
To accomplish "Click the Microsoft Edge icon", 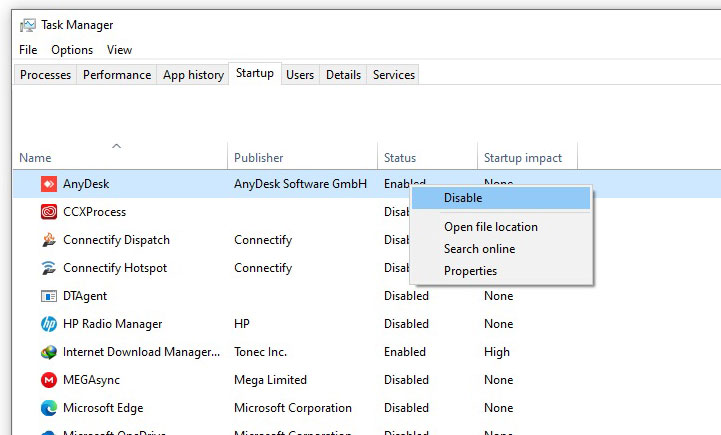I will tap(49, 408).
